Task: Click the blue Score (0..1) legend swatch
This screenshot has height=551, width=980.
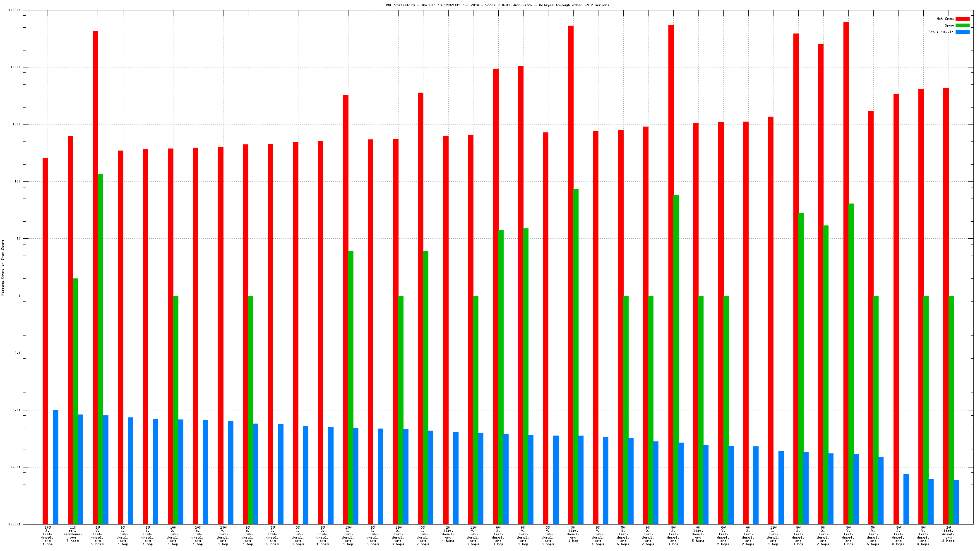Action: (x=962, y=32)
